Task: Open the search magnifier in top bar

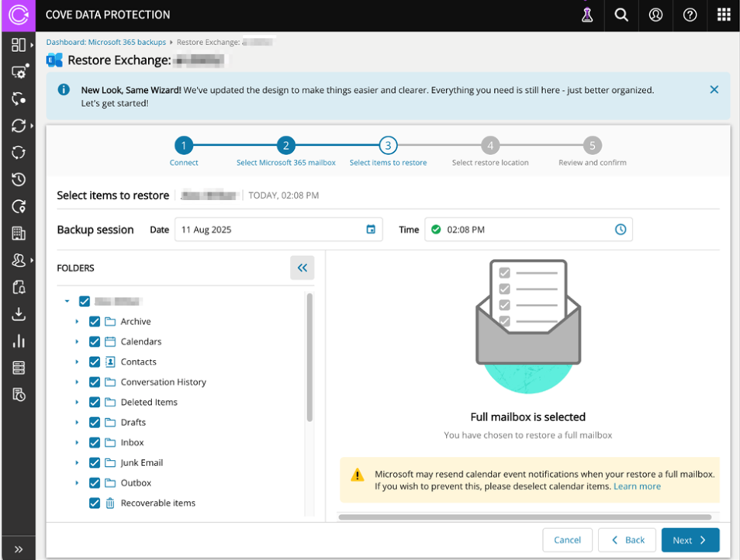Action: pos(621,15)
